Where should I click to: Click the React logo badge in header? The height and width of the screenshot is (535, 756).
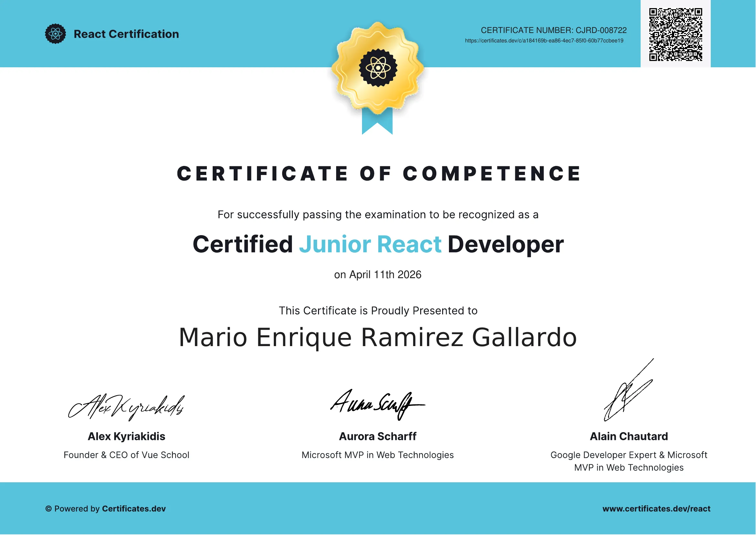tap(55, 34)
